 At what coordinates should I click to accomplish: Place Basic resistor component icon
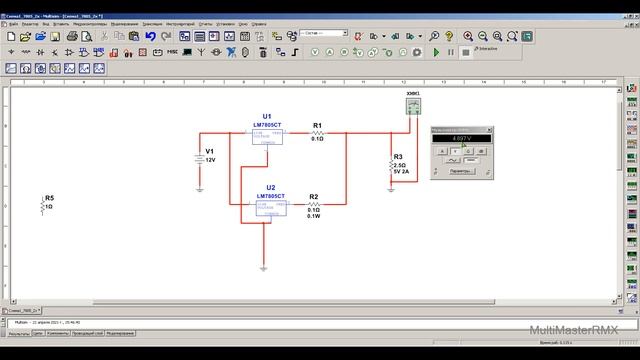[26, 52]
